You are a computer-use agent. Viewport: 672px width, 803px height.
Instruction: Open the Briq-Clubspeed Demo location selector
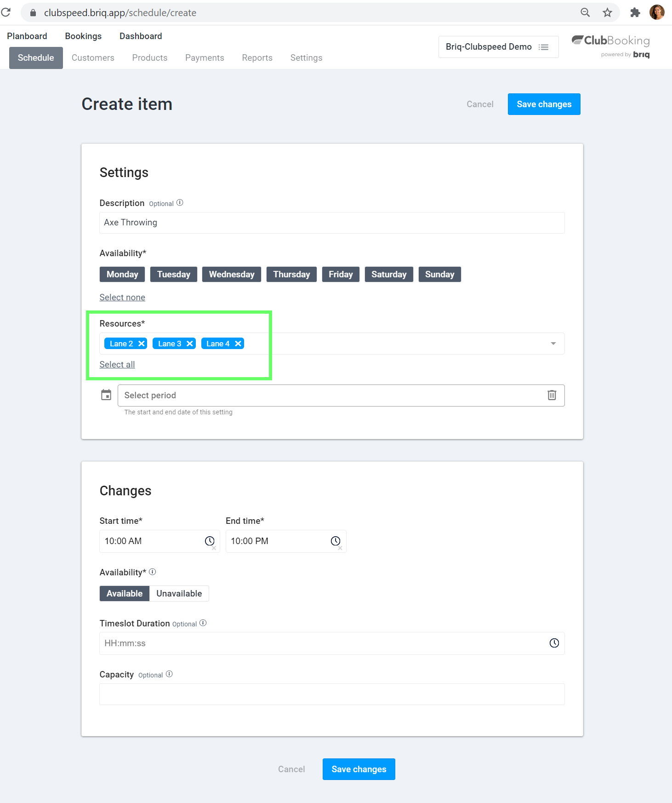(498, 47)
